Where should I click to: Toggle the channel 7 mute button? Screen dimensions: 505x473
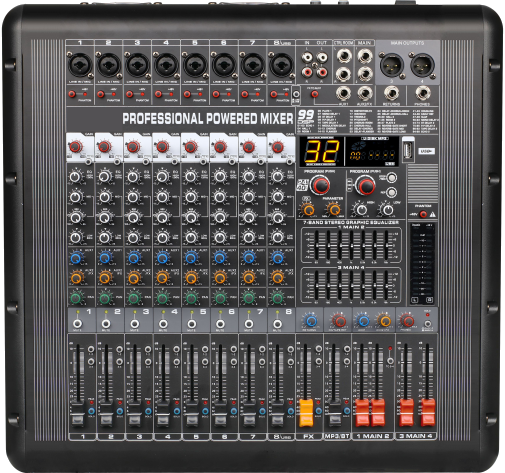click(249, 324)
